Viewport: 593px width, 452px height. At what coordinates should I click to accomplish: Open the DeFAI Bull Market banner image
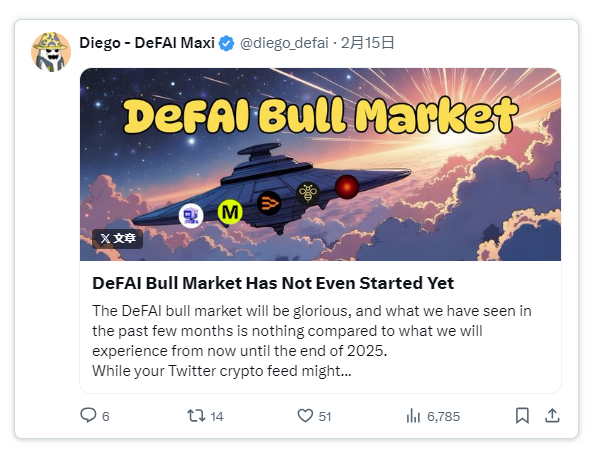[x=320, y=164]
